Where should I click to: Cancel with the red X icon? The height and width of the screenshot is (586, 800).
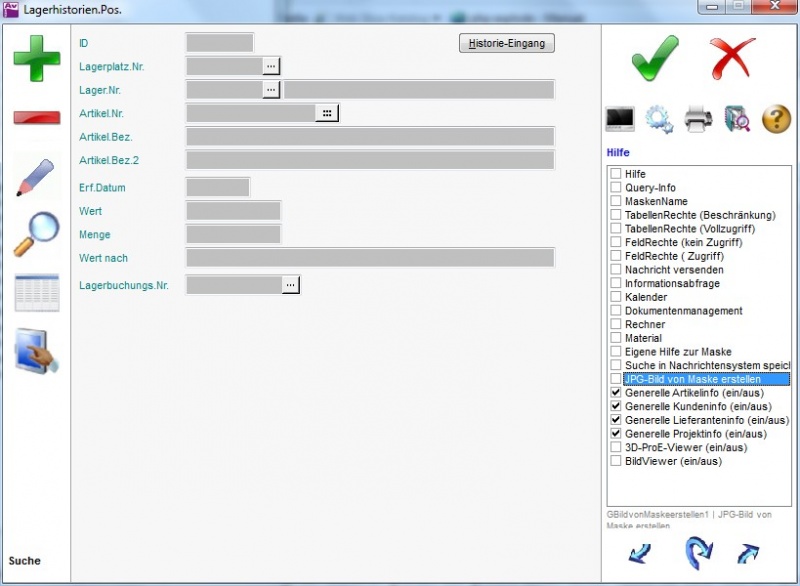(733, 58)
